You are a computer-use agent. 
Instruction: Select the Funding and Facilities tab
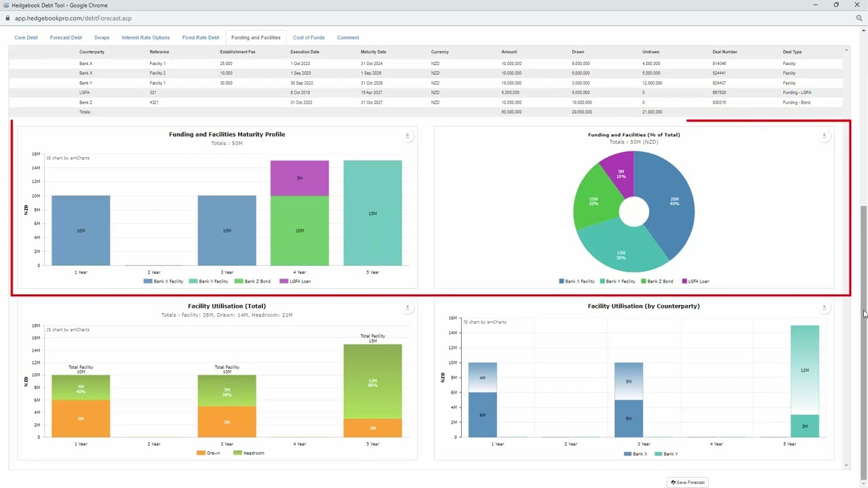click(x=256, y=37)
